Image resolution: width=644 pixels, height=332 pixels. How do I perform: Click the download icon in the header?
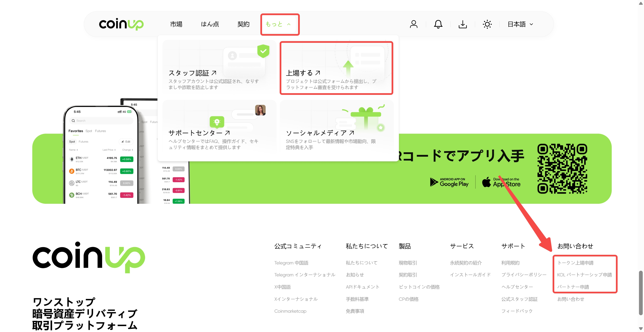coord(462,24)
